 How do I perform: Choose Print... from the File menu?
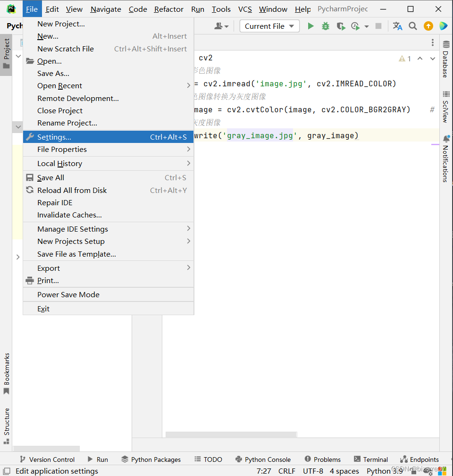point(109,281)
